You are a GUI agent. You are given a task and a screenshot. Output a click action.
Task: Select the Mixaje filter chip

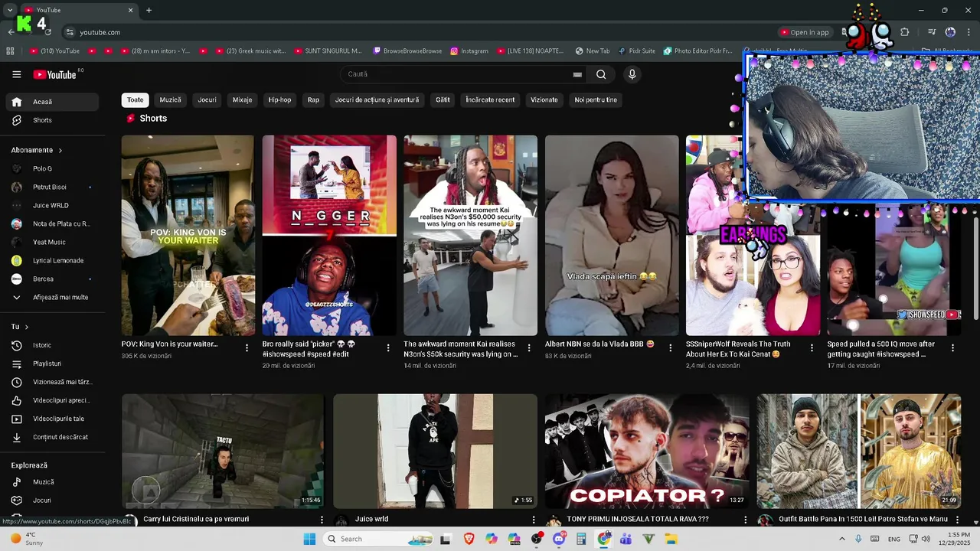point(242,99)
